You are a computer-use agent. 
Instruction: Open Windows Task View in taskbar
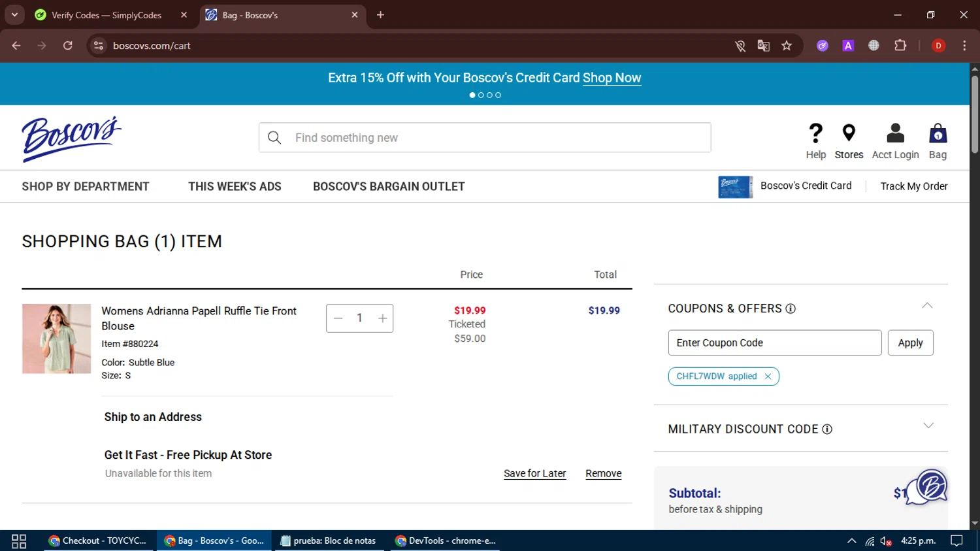click(x=19, y=541)
